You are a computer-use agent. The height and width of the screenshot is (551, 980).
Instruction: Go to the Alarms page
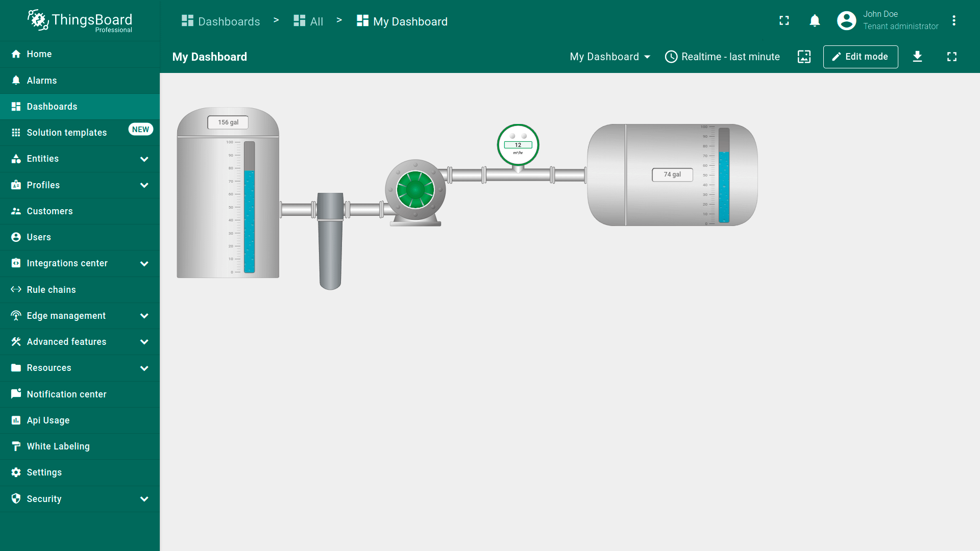(x=42, y=81)
